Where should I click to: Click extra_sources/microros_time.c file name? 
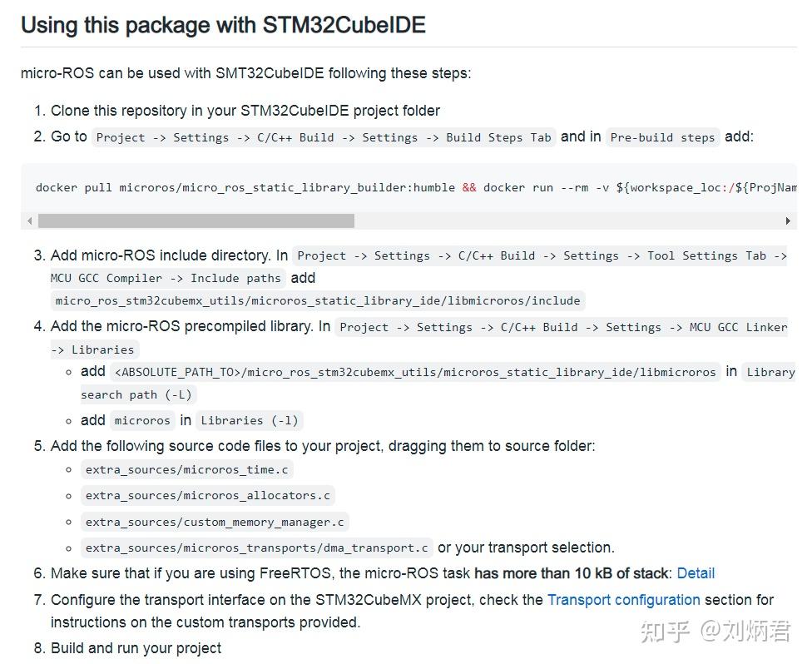(x=186, y=470)
